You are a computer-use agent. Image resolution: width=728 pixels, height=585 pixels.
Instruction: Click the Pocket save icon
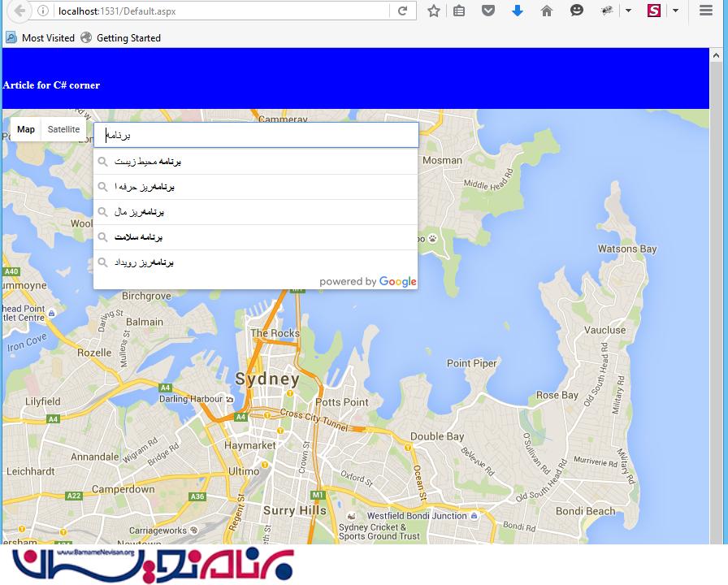coord(487,11)
